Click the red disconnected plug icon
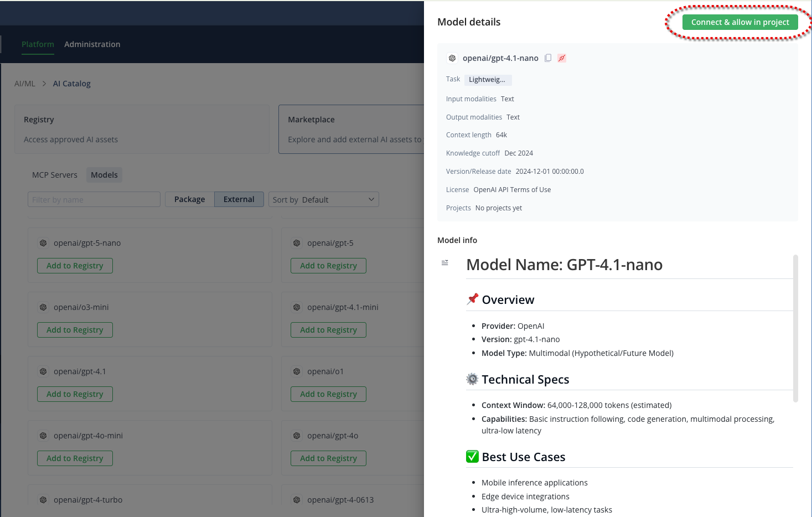 tap(562, 58)
